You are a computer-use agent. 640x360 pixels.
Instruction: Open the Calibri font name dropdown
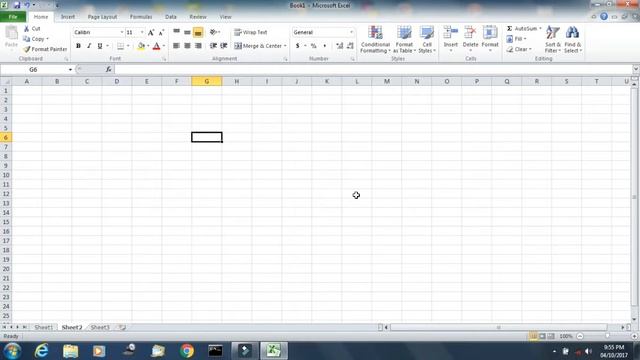tap(122, 32)
